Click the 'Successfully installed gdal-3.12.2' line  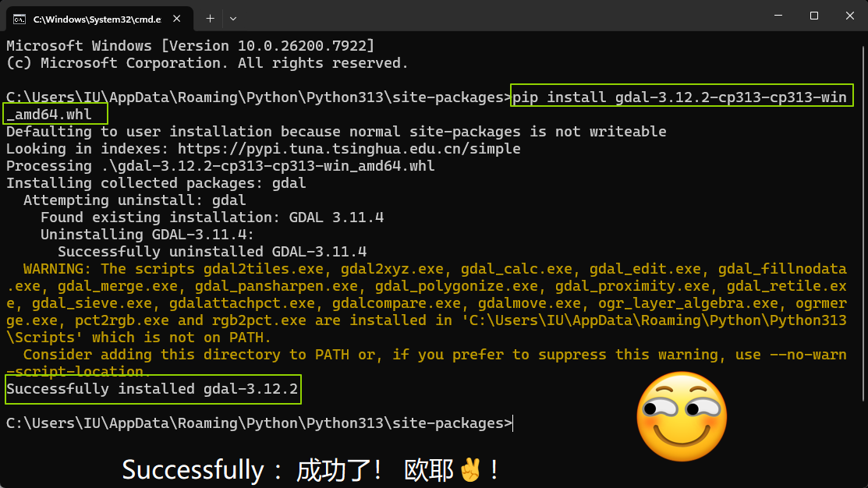coord(152,389)
